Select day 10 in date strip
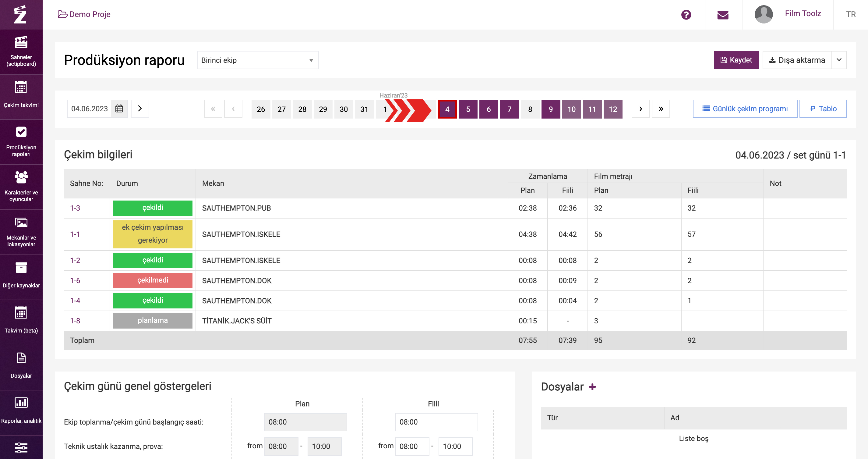The image size is (868, 459). pyautogui.click(x=571, y=109)
